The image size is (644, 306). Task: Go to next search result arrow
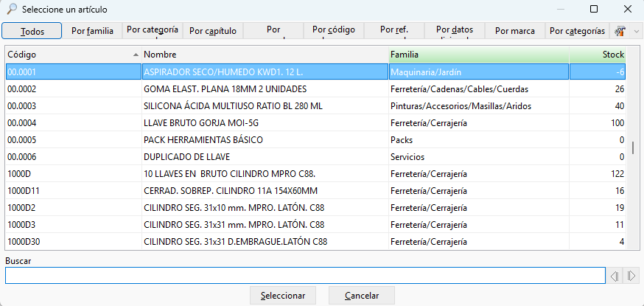[x=631, y=276]
